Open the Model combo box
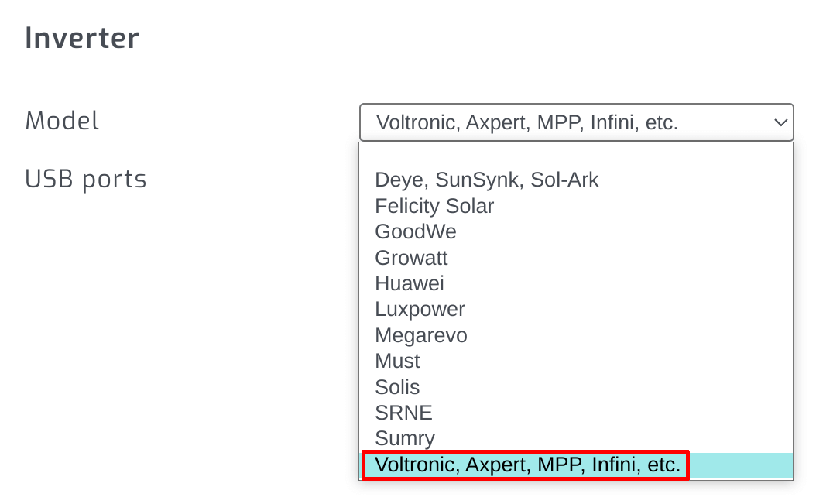This screenshot has width=816, height=504. point(577,122)
